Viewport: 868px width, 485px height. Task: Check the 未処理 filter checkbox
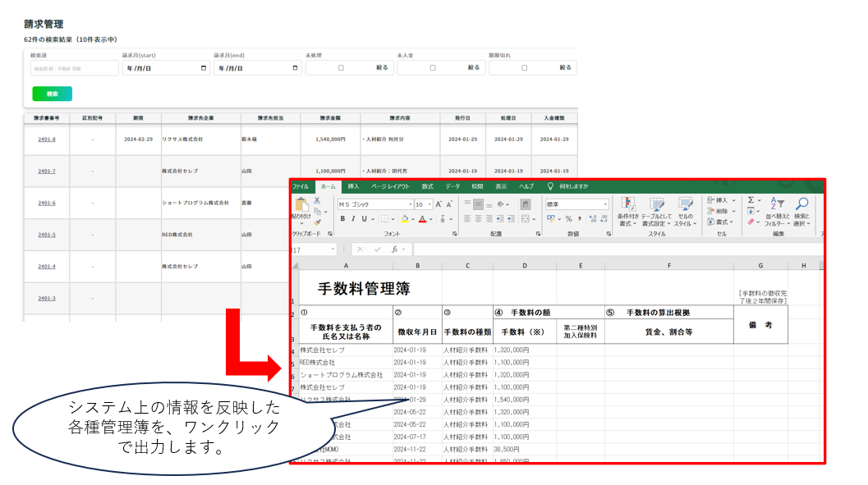(x=341, y=68)
